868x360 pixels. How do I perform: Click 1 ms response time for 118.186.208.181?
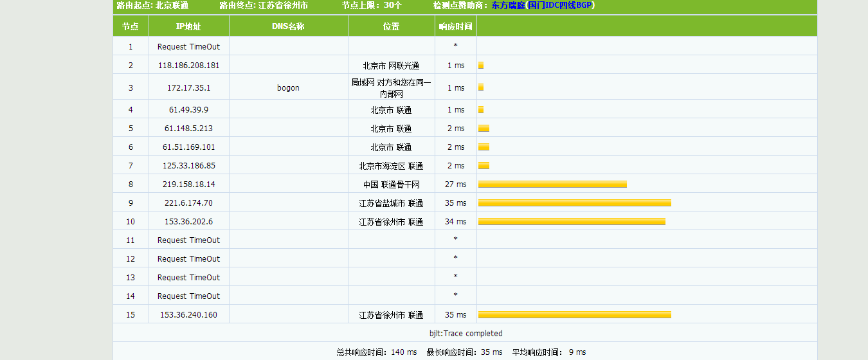tap(455, 66)
